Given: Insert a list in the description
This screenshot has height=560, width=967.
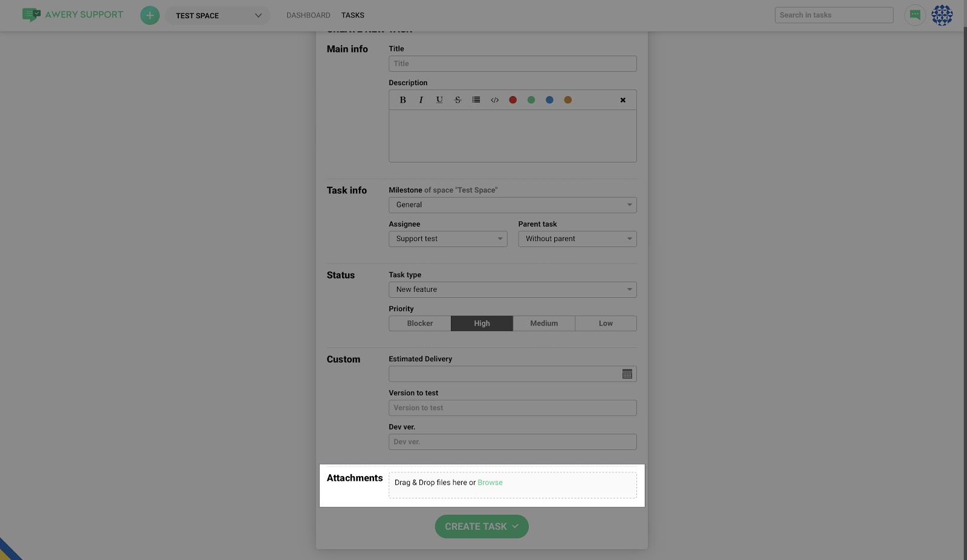Looking at the screenshot, I should (476, 100).
